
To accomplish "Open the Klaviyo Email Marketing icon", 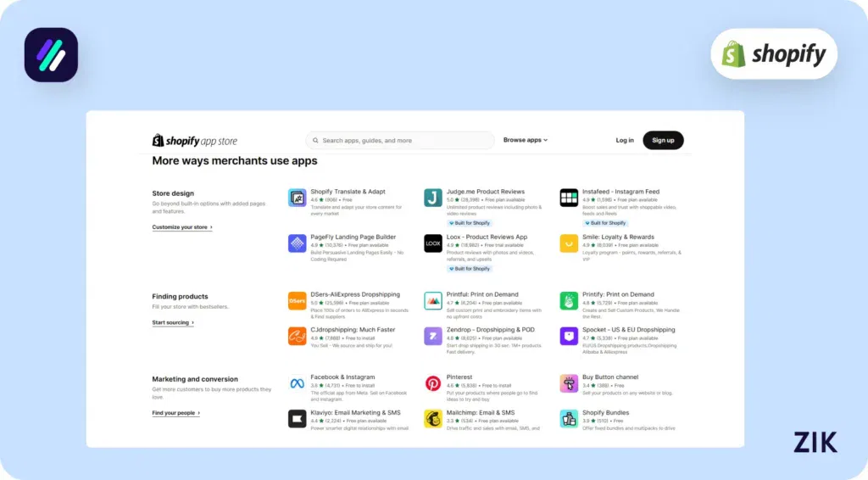I will pos(298,419).
